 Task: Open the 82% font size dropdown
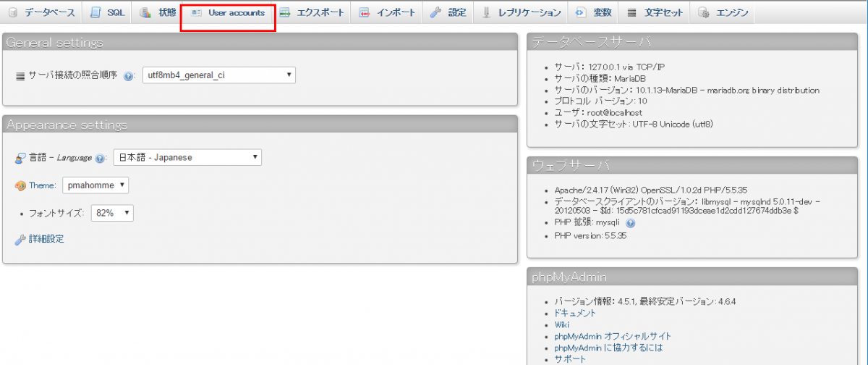tap(112, 213)
